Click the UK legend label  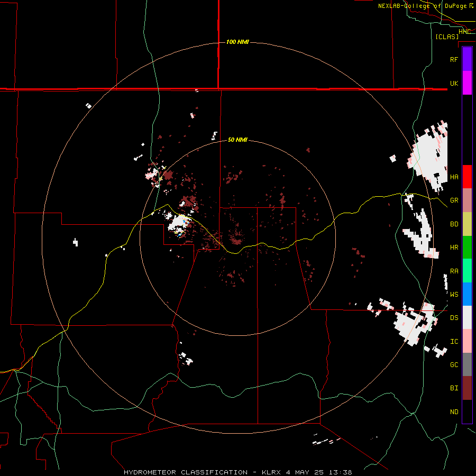coord(454,83)
